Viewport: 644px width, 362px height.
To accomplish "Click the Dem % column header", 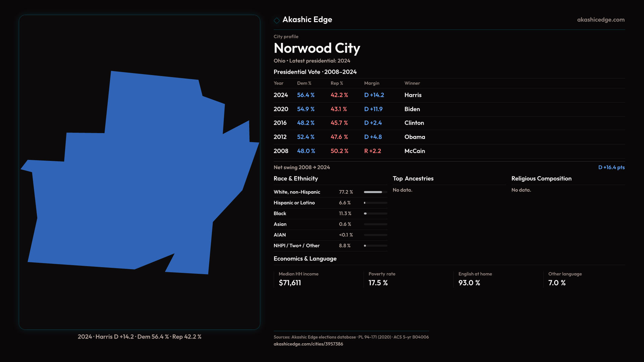I will pos(304,83).
